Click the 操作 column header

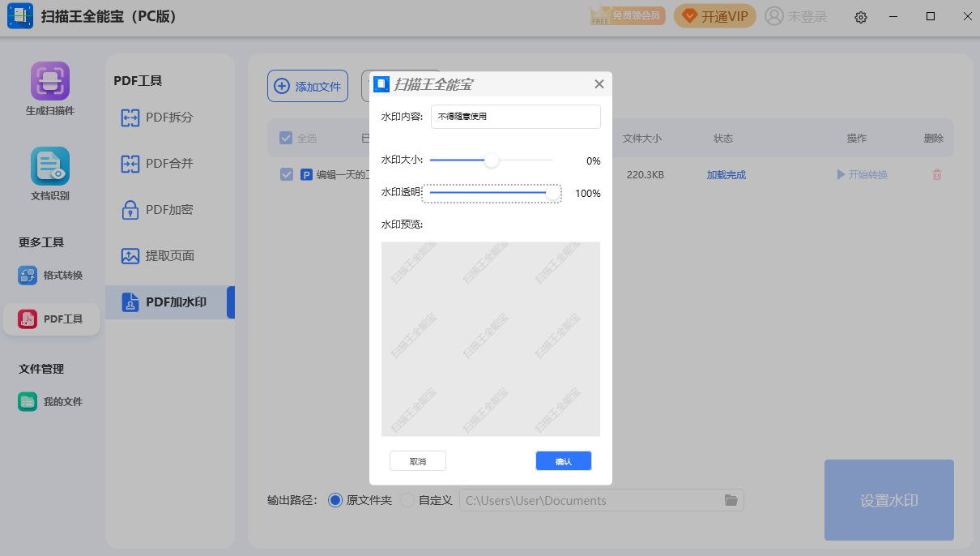click(857, 139)
